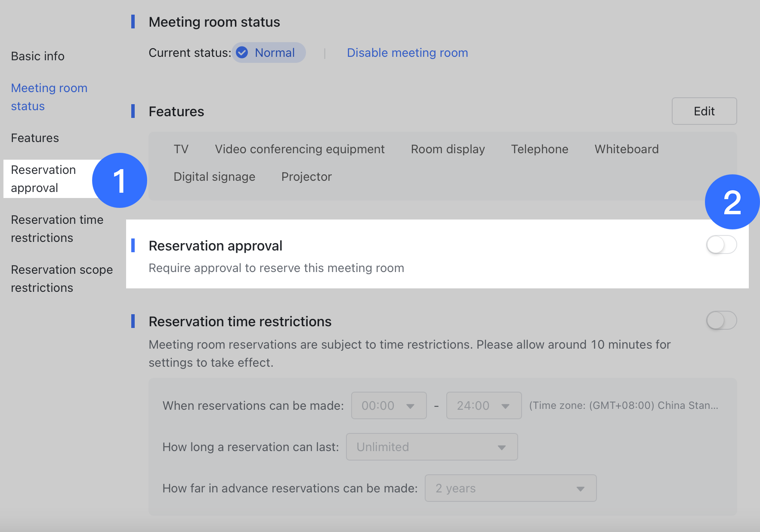Screen dimensions: 760x532
Task: Click the TV feature label
Action: [181, 149]
